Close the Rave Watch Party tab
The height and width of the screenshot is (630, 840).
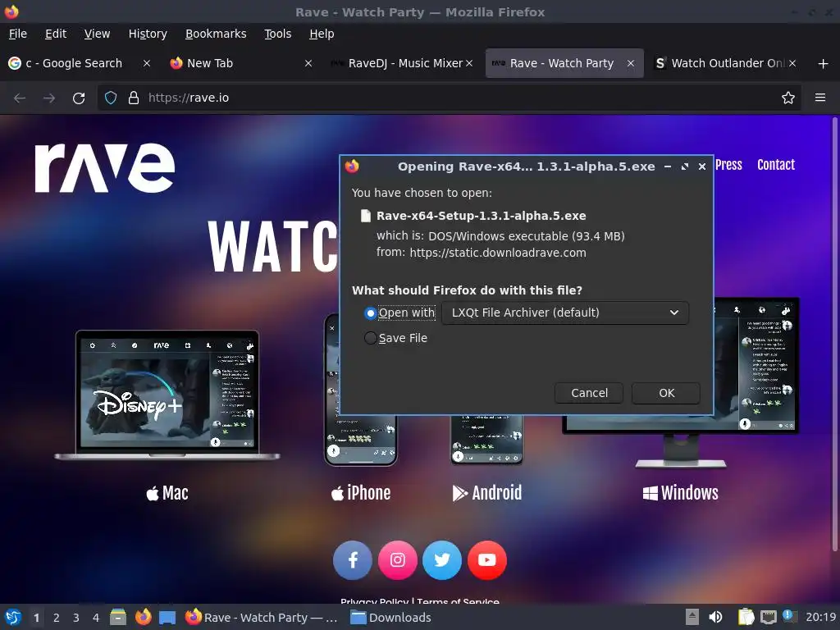(631, 63)
